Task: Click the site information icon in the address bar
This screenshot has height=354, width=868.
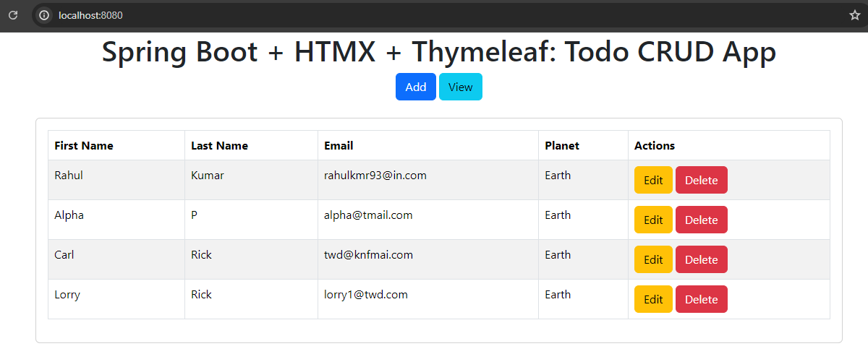Action: 44,14
